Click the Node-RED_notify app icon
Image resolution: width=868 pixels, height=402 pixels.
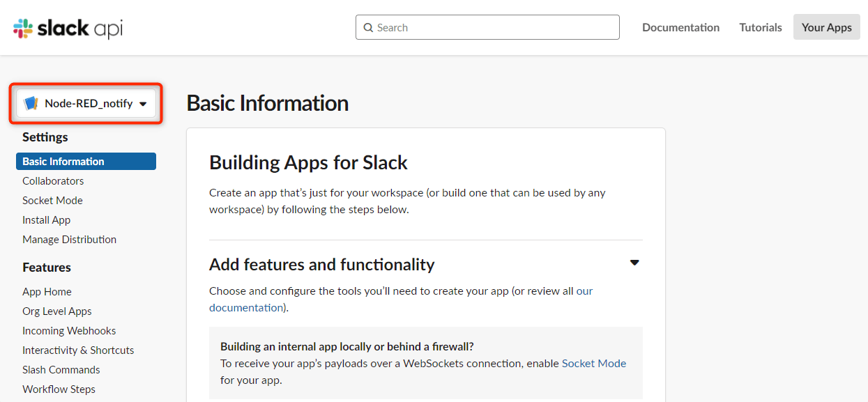point(31,104)
